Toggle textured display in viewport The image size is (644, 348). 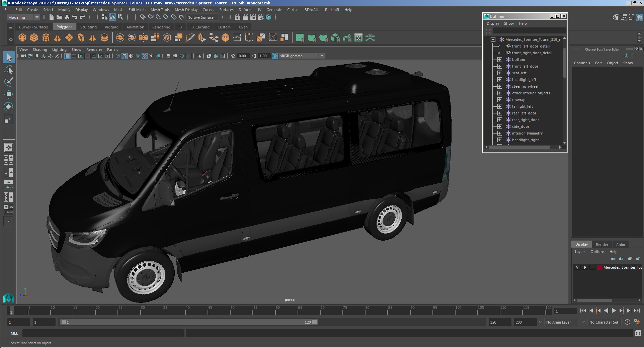pyautogui.click(x=145, y=56)
